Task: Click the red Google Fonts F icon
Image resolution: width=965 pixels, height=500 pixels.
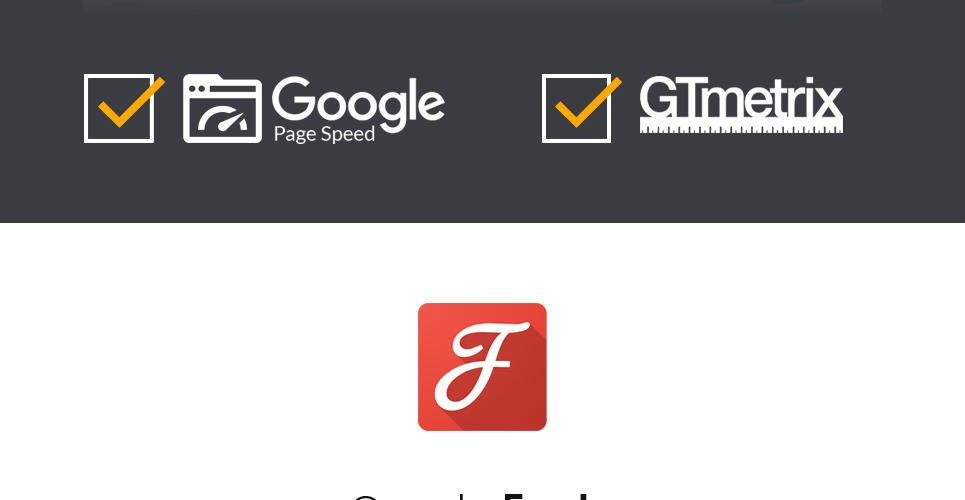Action: [482, 367]
